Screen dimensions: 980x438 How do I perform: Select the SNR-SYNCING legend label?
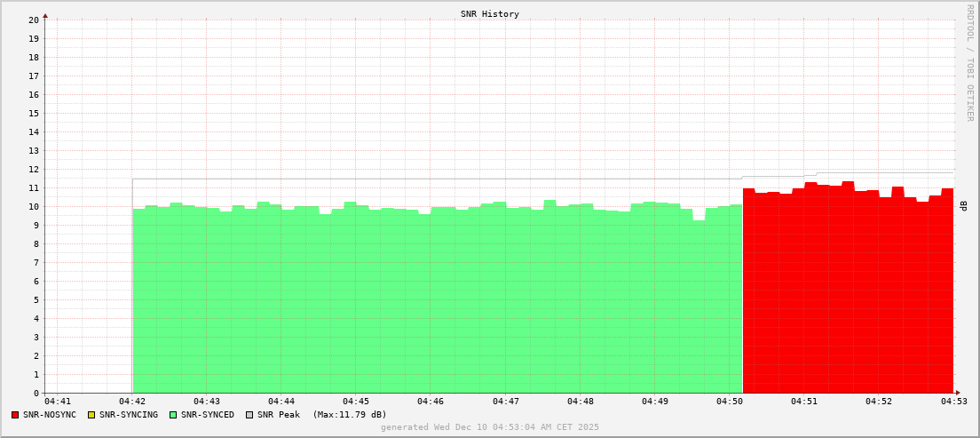tap(129, 415)
